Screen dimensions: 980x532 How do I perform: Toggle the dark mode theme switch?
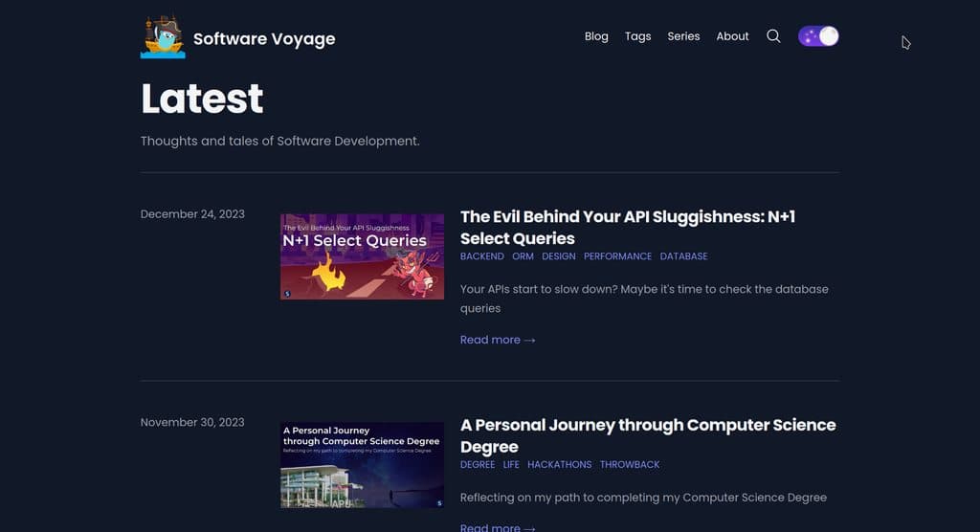pos(818,36)
